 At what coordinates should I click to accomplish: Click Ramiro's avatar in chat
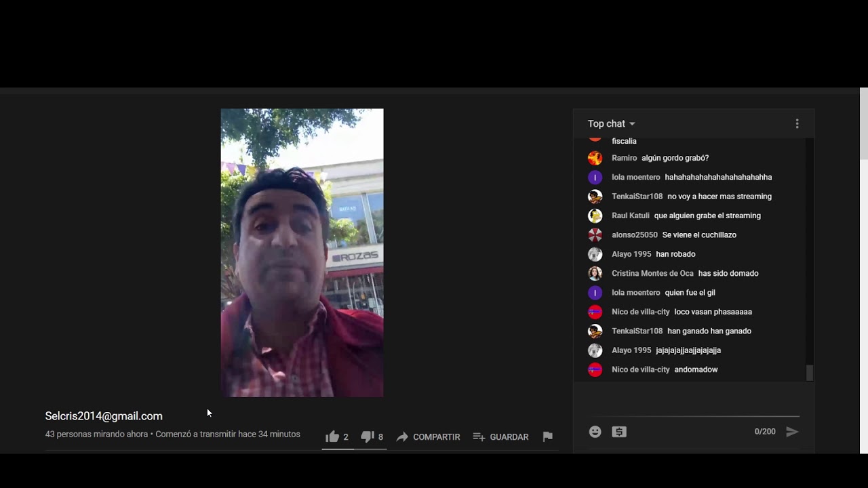595,158
